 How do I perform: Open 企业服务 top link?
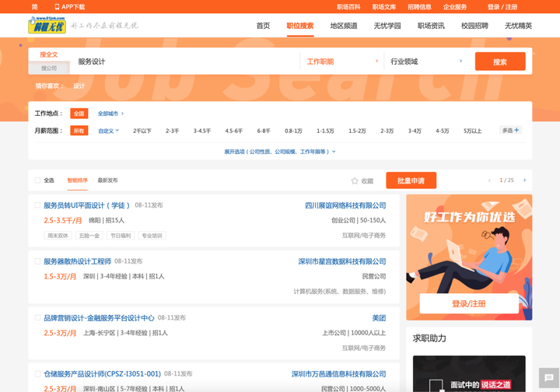coord(455,7)
